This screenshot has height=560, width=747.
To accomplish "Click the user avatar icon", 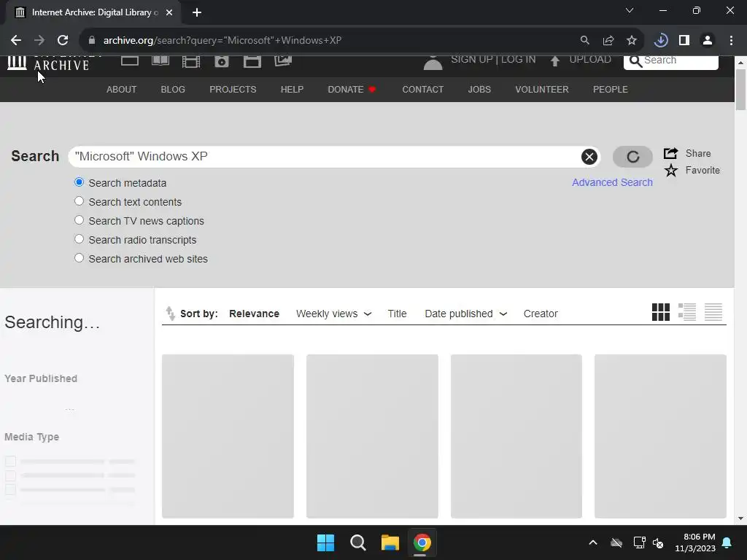I will click(x=433, y=63).
